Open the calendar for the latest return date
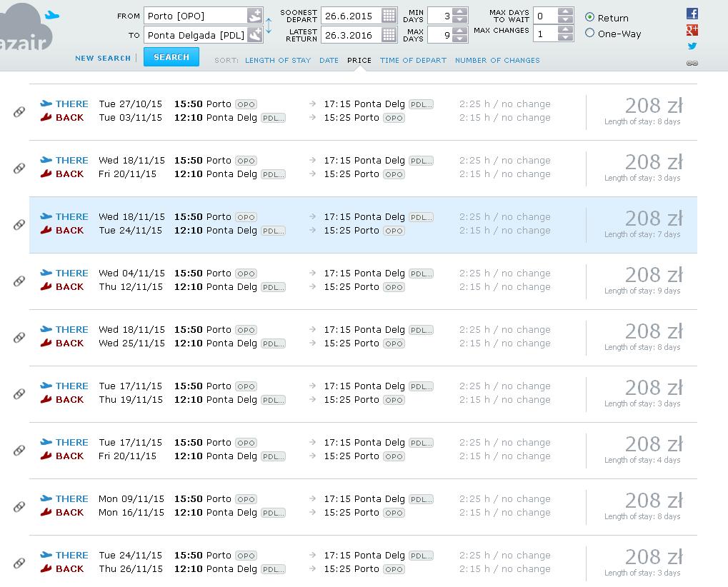Image resolution: width=728 pixels, height=587 pixels. (389, 35)
